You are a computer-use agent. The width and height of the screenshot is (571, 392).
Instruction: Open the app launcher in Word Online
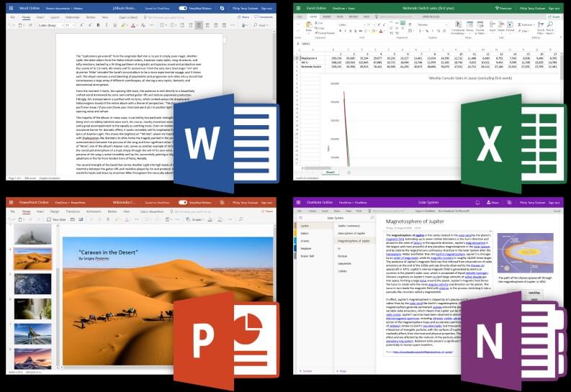point(12,8)
